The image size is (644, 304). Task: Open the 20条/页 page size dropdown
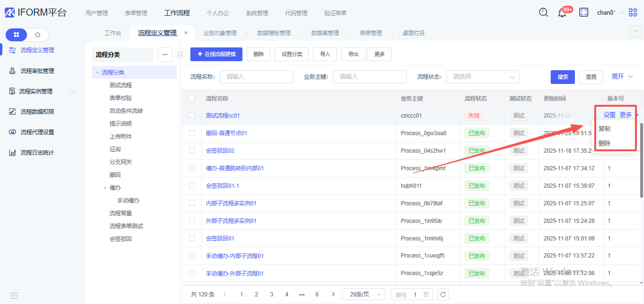pyautogui.click(x=363, y=295)
